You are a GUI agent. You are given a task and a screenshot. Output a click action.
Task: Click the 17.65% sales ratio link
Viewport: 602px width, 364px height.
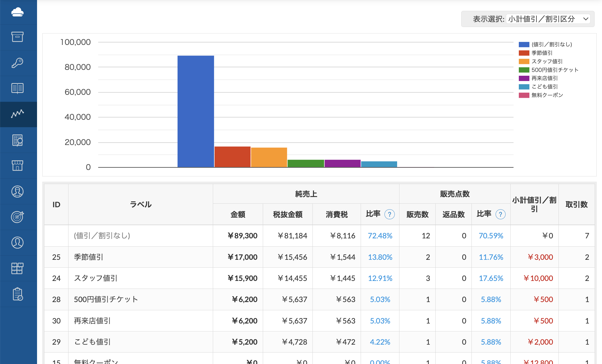tap(491, 278)
